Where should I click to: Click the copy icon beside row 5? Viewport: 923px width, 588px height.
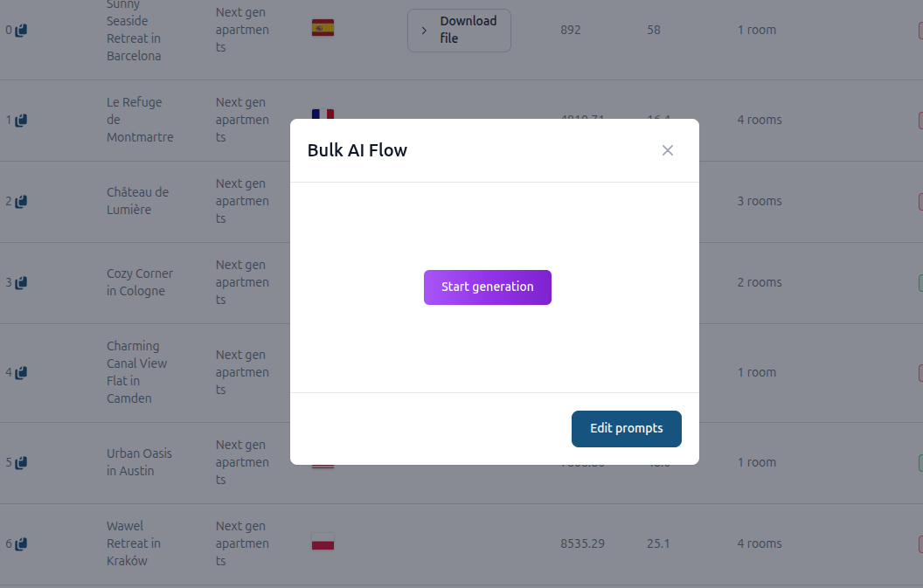[21, 463]
